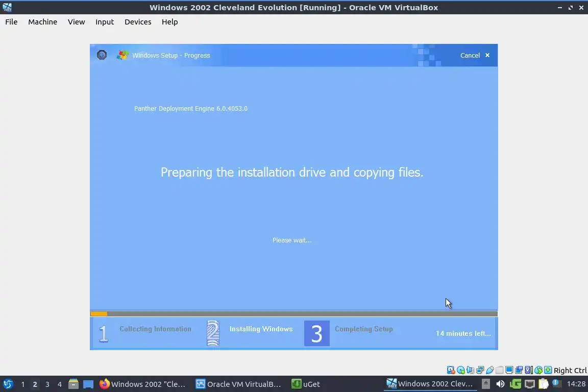Switch to uGet window in taskbar
This screenshot has width=588, height=392.
306,384
